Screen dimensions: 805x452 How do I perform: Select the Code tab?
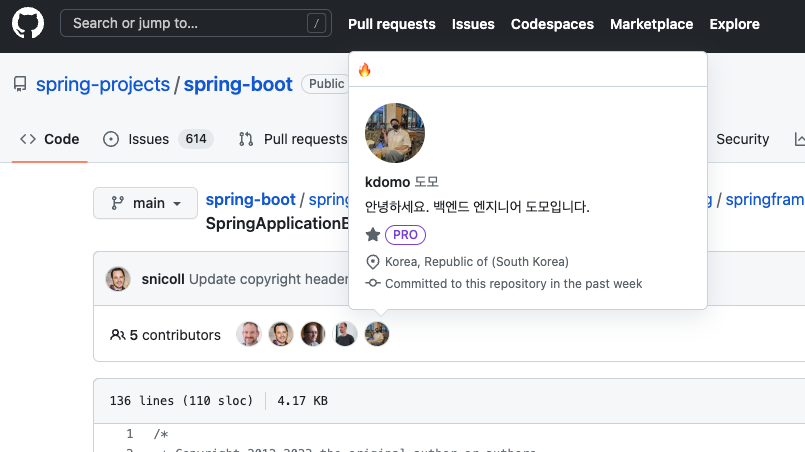(50, 139)
